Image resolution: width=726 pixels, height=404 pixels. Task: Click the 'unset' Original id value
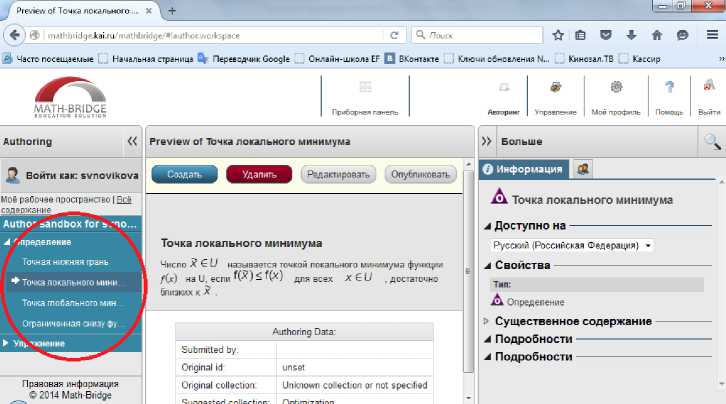click(294, 367)
